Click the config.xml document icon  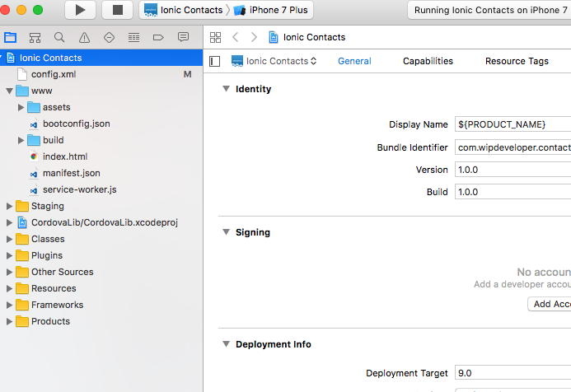click(22, 74)
